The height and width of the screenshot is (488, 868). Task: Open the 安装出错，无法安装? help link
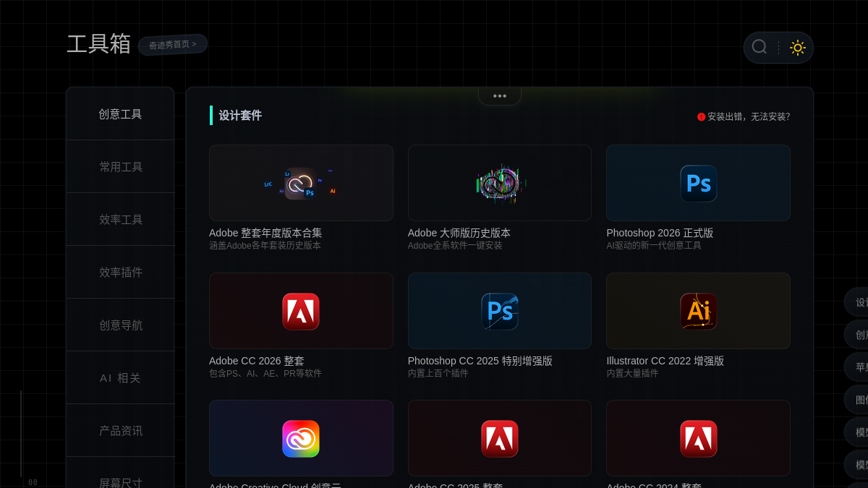click(749, 116)
